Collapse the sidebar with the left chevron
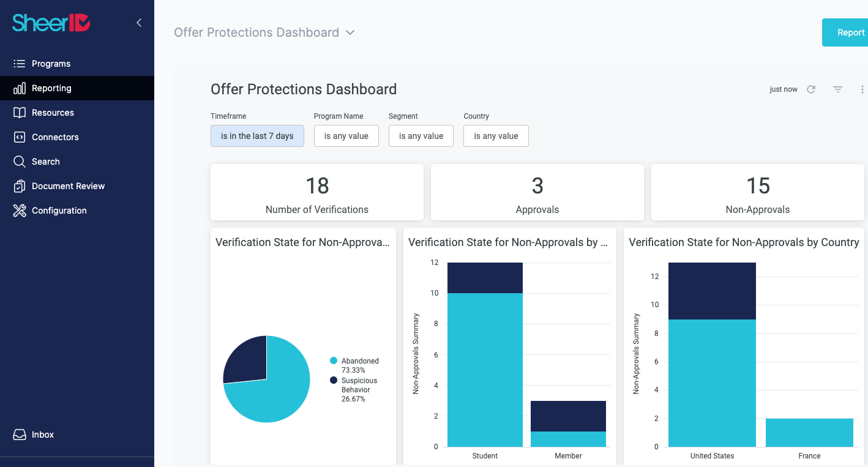This screenshot has height=467, width=868. click(x=139, y=23)
